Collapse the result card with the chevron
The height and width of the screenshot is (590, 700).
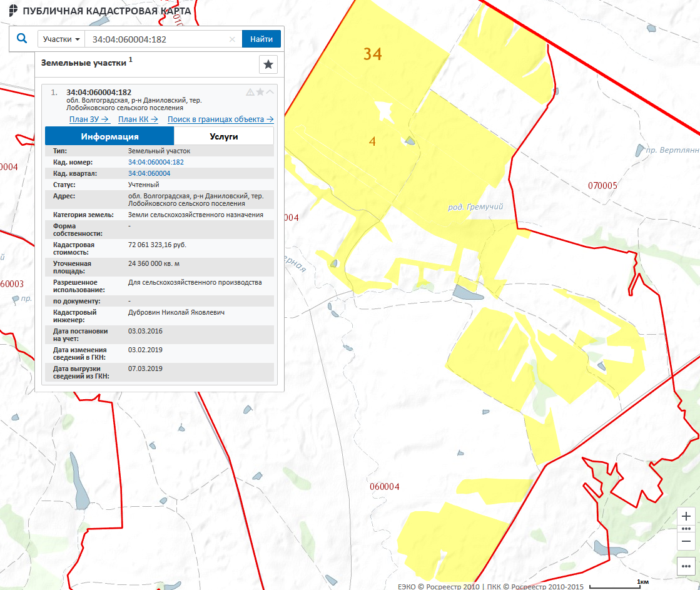click(270, 93)
